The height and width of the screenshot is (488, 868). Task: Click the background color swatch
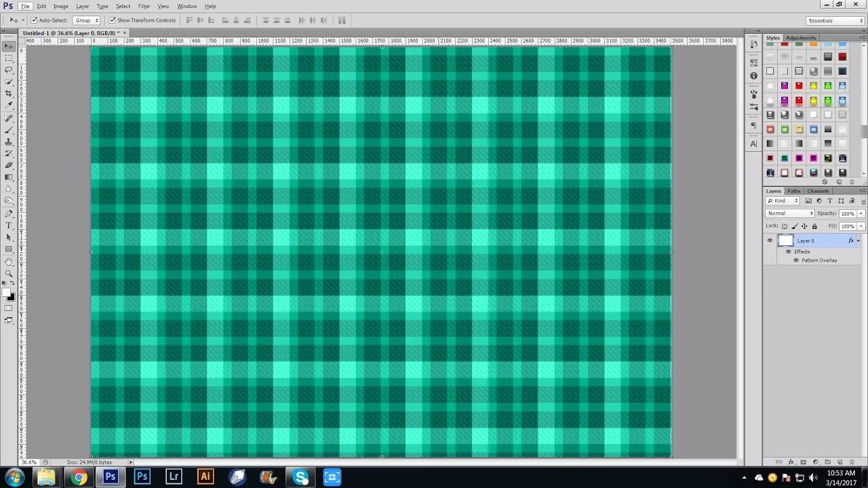12,297
